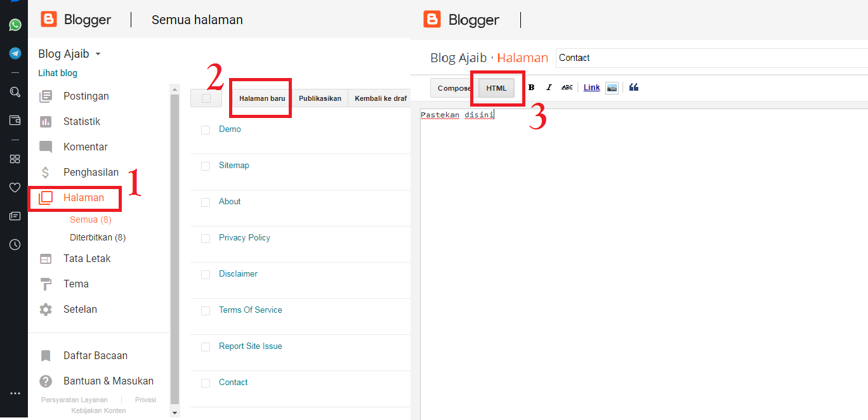This screenshot has height=420, width=868.
Task: Click the Tema paint roller icon
Action: [46, 284]
